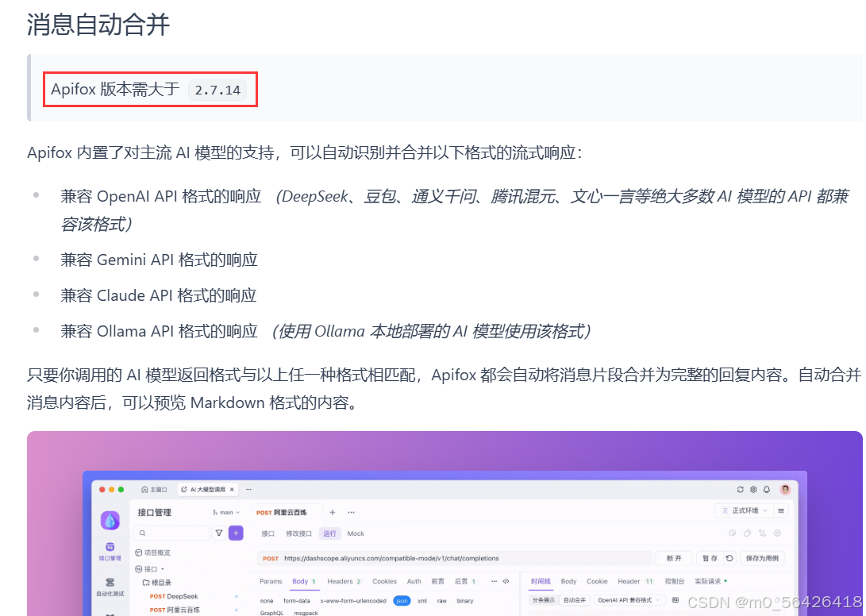Screen dimensions: 866x616
Task: Open the Cookies request tab
Action: click(384, 581)
